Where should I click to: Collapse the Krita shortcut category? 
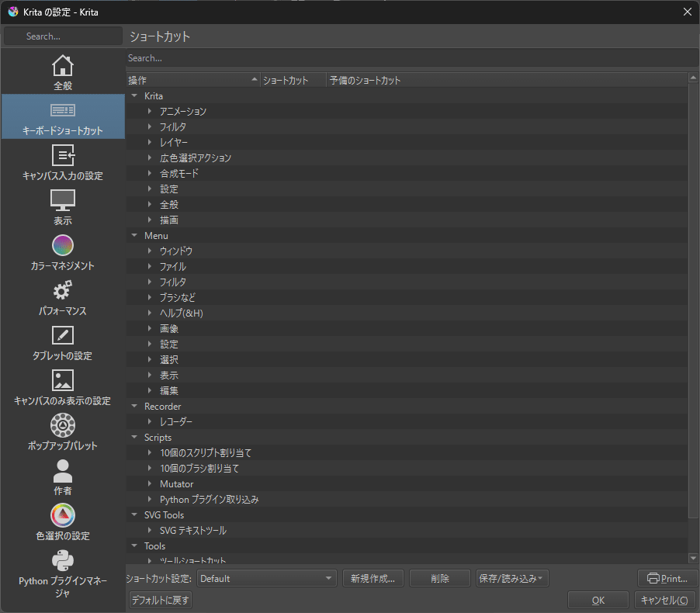tap(133, 95)
